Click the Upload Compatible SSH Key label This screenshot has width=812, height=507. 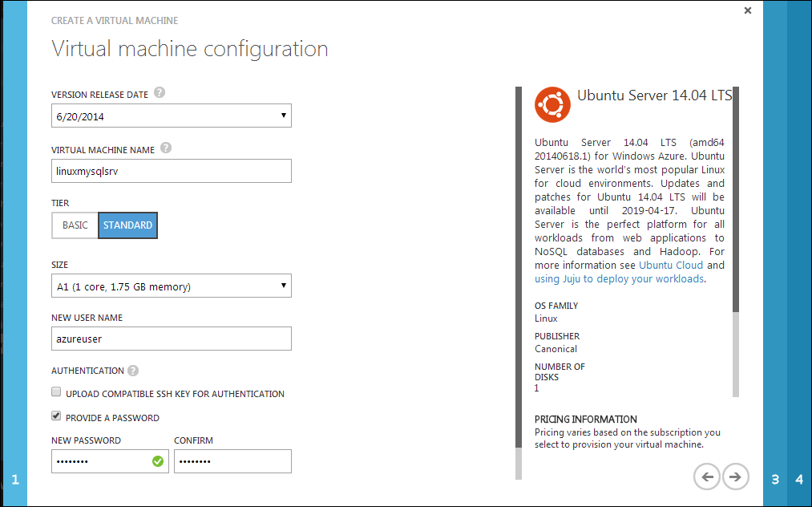175,394
